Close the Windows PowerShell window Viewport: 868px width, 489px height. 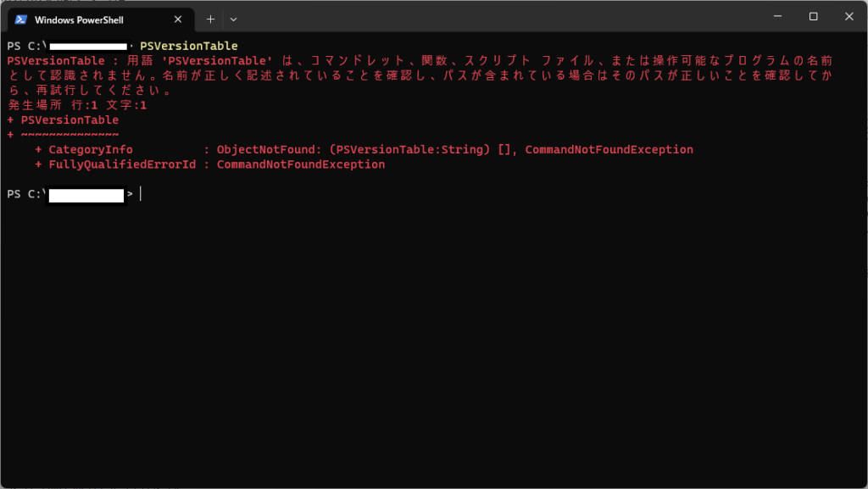point(849,17)
